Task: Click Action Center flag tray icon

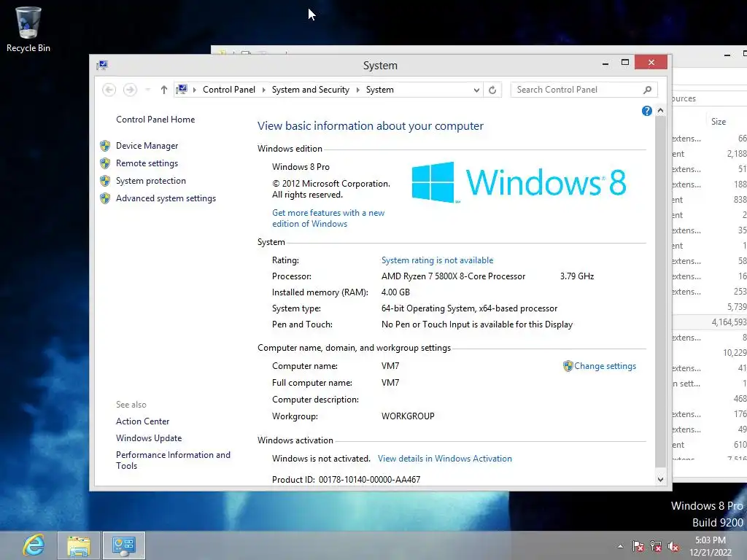Action: pos(638,546)
